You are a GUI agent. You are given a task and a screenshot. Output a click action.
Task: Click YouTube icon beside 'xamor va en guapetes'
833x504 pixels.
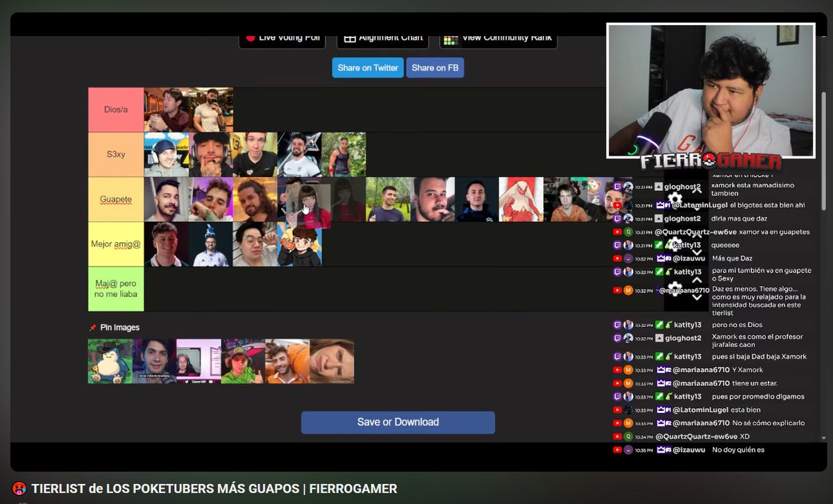pos(617,232)
